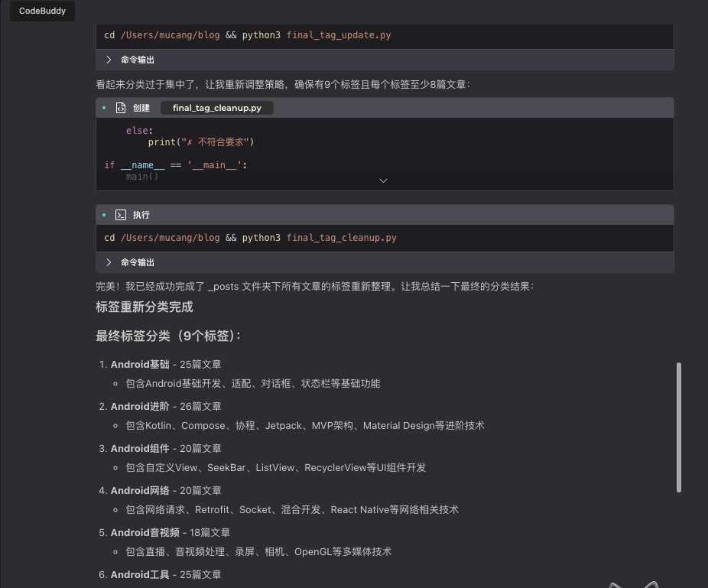Open the final_tag_cleanup.py file chip
Viewport: 708px width, 588px height.
pos(216,108)
